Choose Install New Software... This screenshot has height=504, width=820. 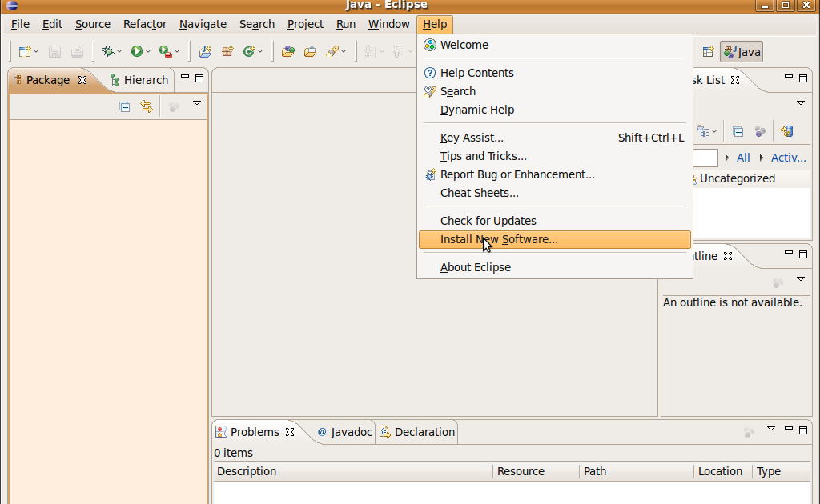(x=555, y=239)
